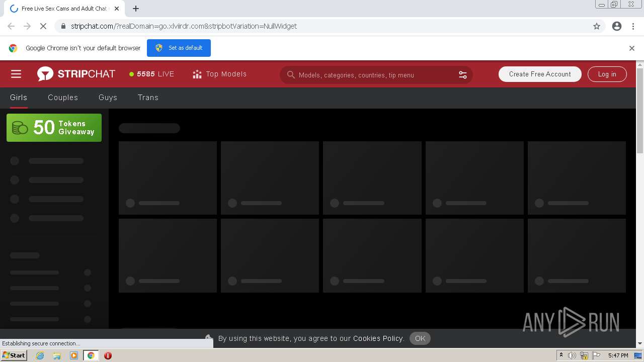
Task: Open Action Center flag icon
Action: coord(596,355)
